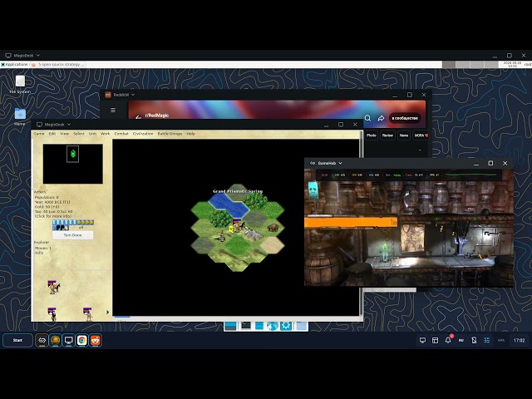Click the battery percentage indicator
This screenshot has height=399, width=532.
(x=500, y=340)
